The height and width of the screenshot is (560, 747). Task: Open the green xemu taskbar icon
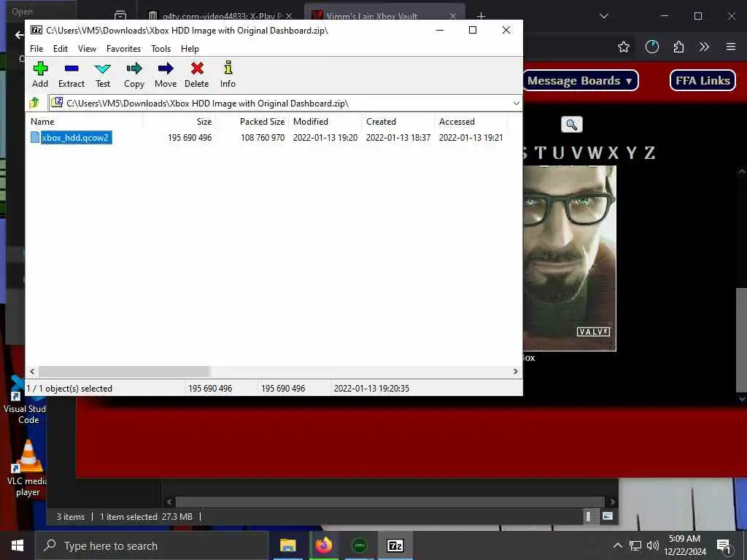[x=359, y=545]
